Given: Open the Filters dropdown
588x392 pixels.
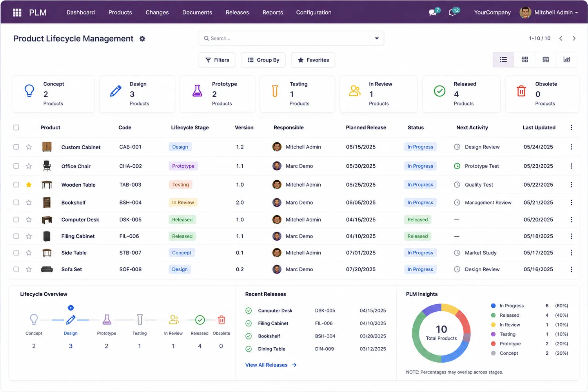Looking at the screenshot, I should point(217,60).
